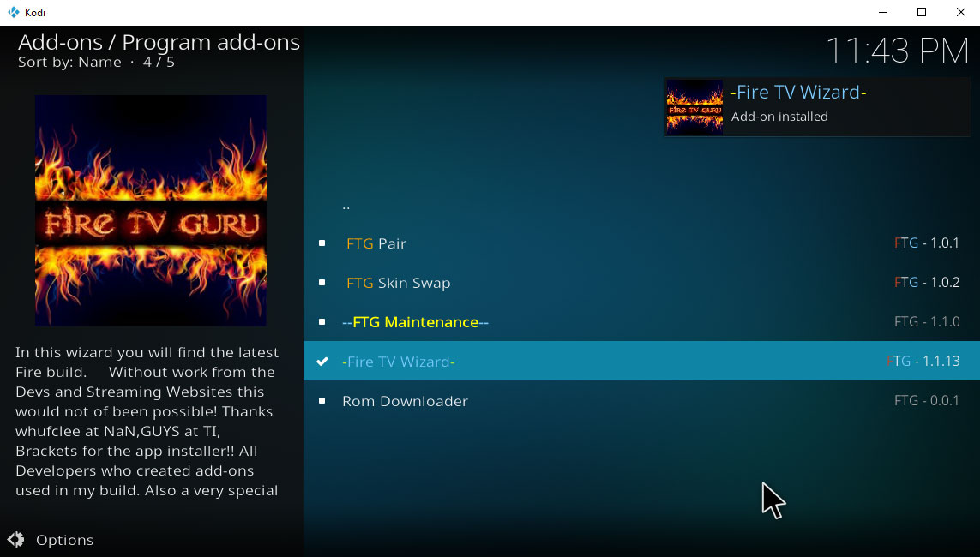980x557 pixels.
Task: Click the Fire TV Wizard icon in notification
Action: coord(694,106)
